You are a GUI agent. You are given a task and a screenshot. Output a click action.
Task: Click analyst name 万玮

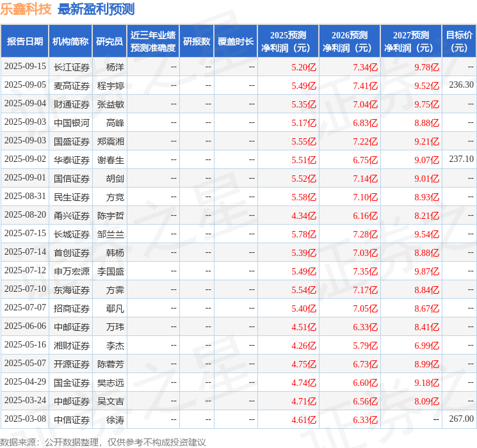pos(115,327)
